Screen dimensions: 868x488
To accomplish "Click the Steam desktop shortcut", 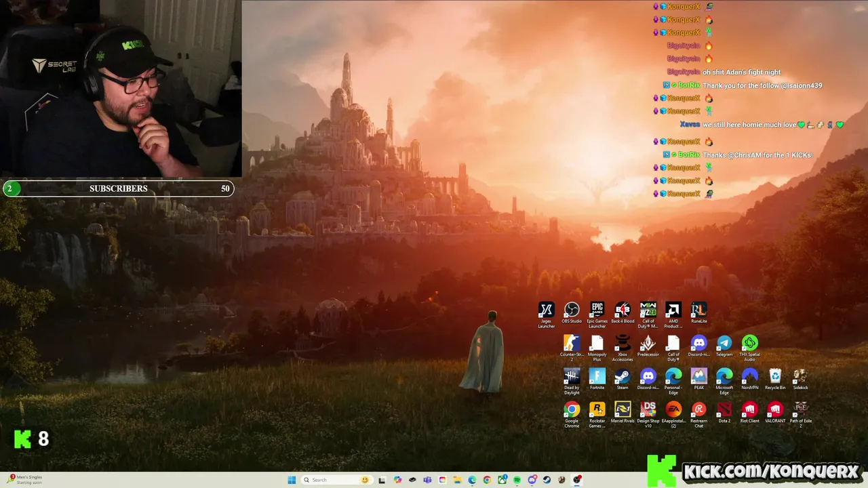I will [x=623, y=380].
